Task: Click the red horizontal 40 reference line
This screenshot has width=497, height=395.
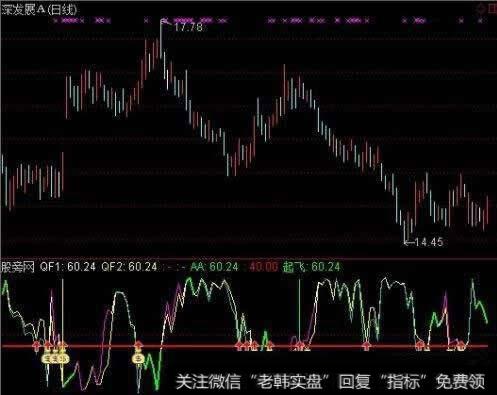Action: coord(245,346)
